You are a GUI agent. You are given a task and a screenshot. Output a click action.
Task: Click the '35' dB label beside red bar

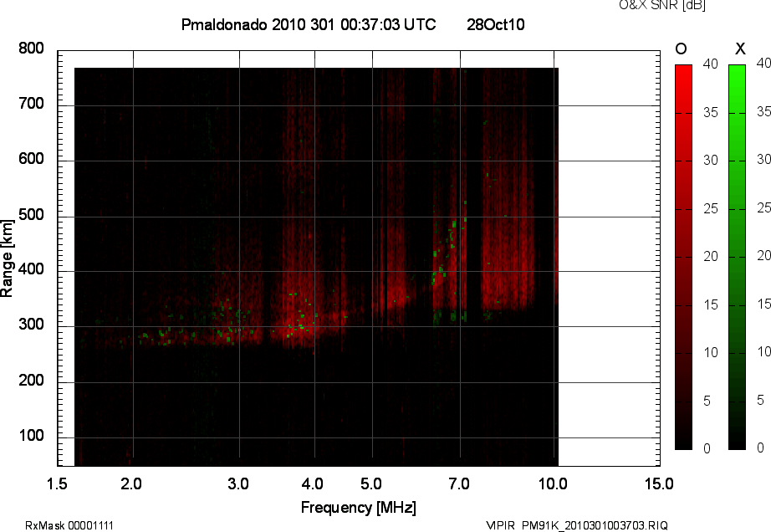click(x=711, y=113)
